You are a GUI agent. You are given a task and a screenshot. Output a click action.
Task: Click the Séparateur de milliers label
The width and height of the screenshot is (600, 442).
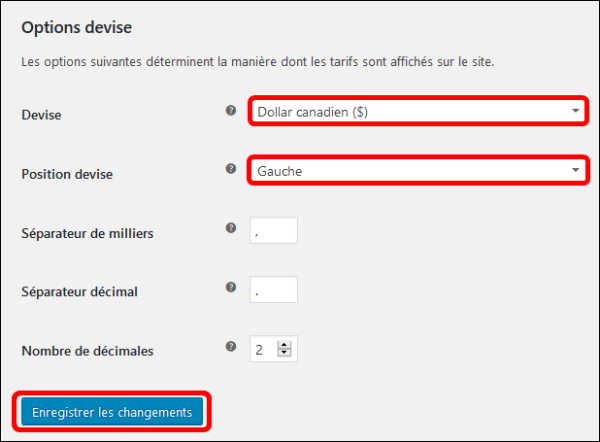[87, 233]
